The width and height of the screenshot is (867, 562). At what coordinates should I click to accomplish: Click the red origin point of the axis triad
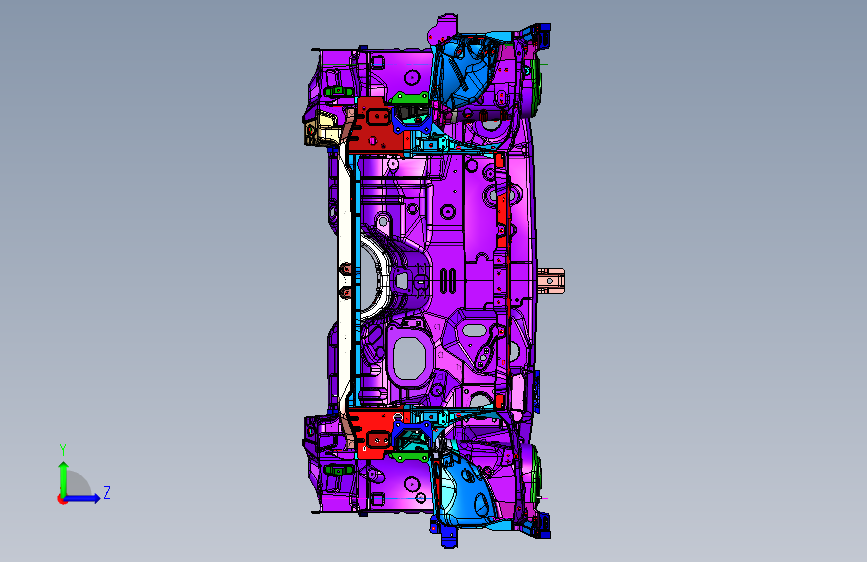62,499
